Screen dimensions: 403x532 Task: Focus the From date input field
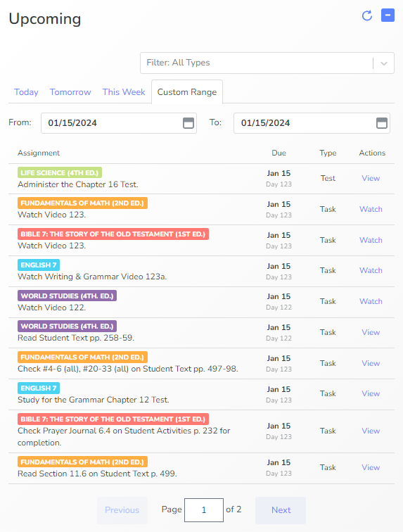pyautogui.click(x=119, y=123)
